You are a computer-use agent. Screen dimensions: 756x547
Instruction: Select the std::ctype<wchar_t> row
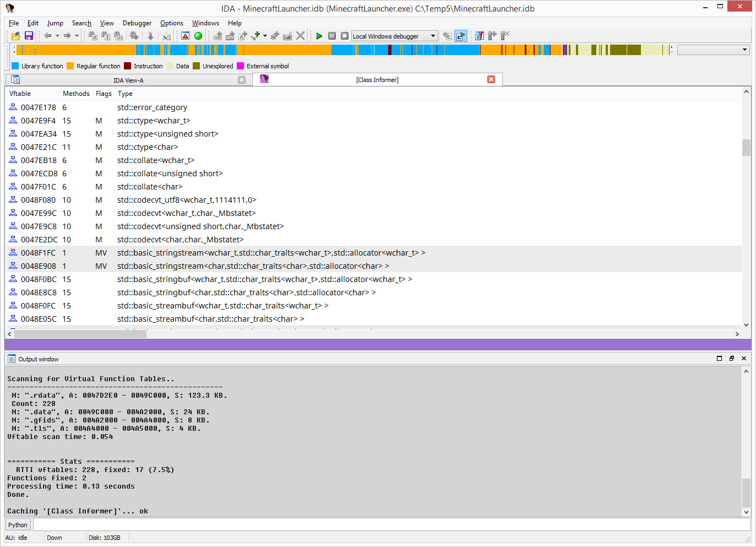tap(374, 121)
